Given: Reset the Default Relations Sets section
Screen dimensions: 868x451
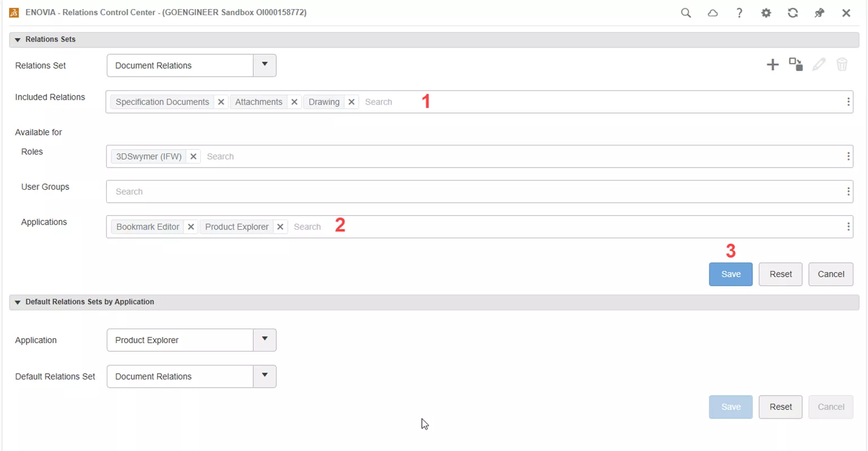Looking at the screenshot, I should [780, 407].
